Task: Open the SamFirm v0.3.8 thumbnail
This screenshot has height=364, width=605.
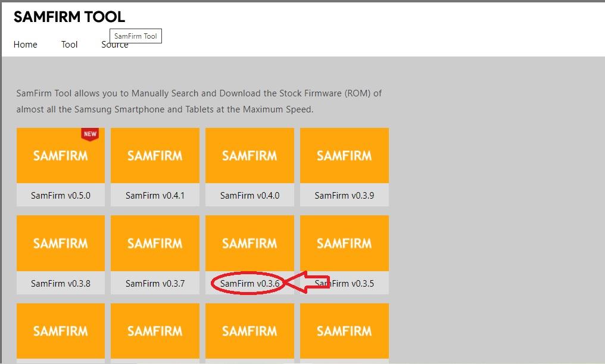Action: click(x=61, y=243)
